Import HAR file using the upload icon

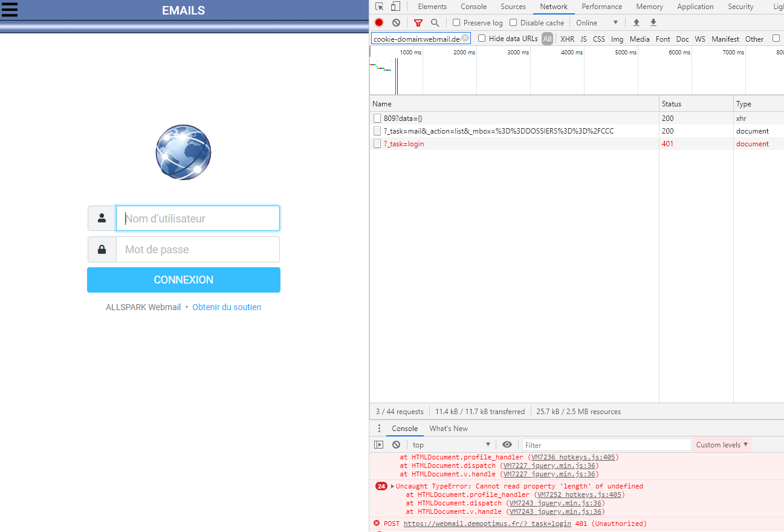(x=636, y=22)
